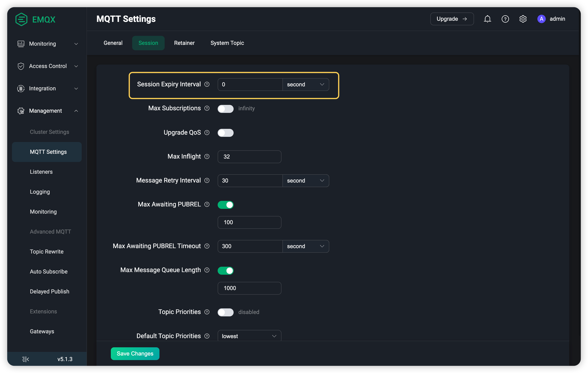The width and height of the screenshot is (588, 373).
Task: Show help tooltip for Message Retry Interval
Action: [x=207, y=180]
